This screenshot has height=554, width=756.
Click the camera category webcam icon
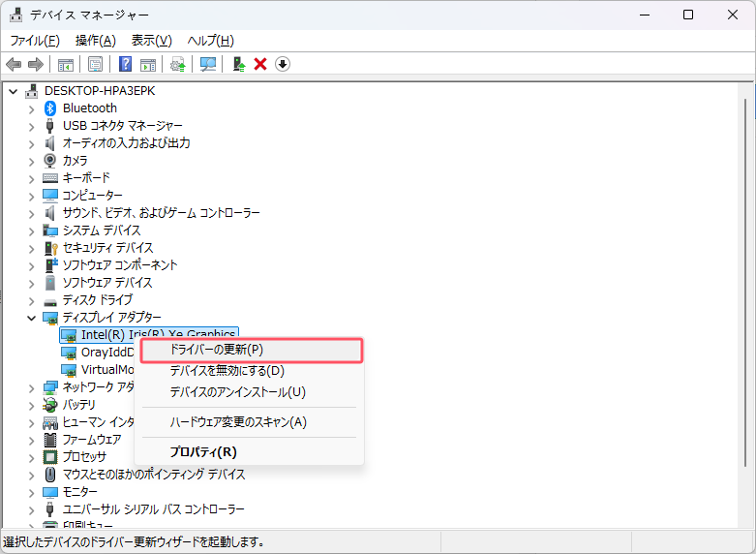[50, 160]
